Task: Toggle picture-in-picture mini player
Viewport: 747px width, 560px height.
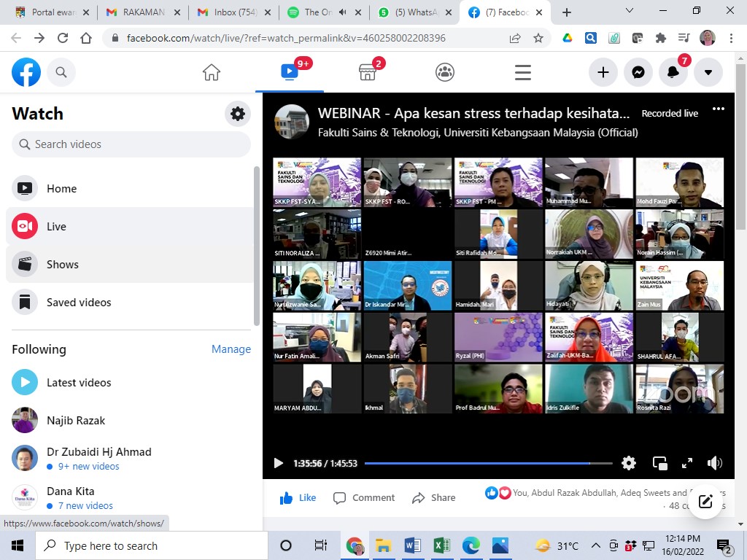Action: click(x=659, y=463)
